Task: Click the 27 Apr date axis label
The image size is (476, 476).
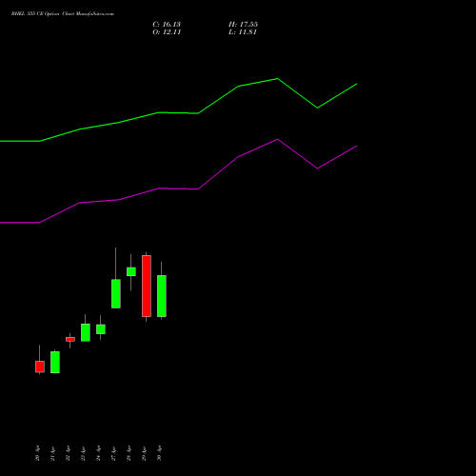Action: tap(113, 453)
